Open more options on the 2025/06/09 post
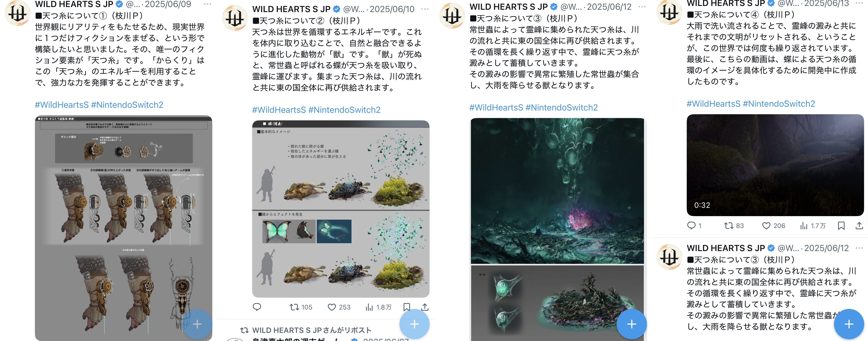 click(x=208, y=4)
